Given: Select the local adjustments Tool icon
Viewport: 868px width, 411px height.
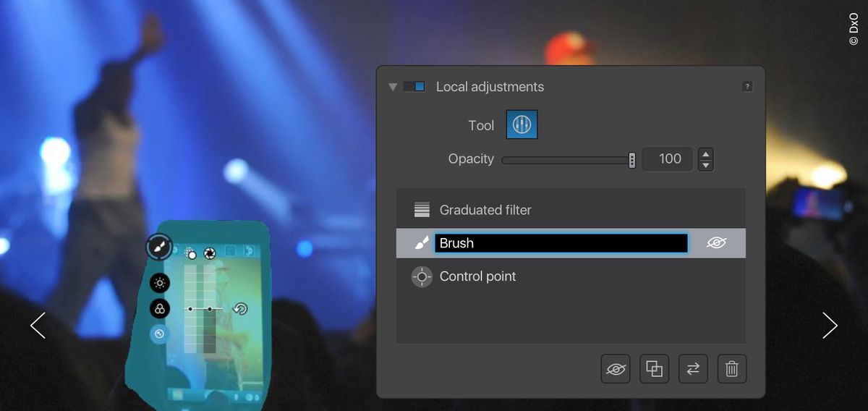Looking at the screenshot, I should (522, 124).
